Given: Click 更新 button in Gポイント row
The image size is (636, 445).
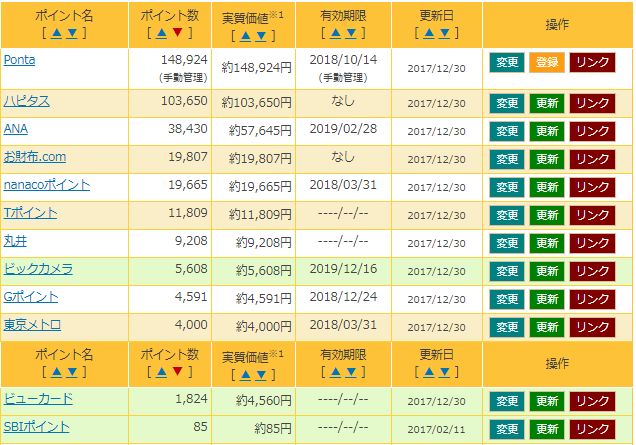Looking at the screenshot, I should click(x=547, y=299).
